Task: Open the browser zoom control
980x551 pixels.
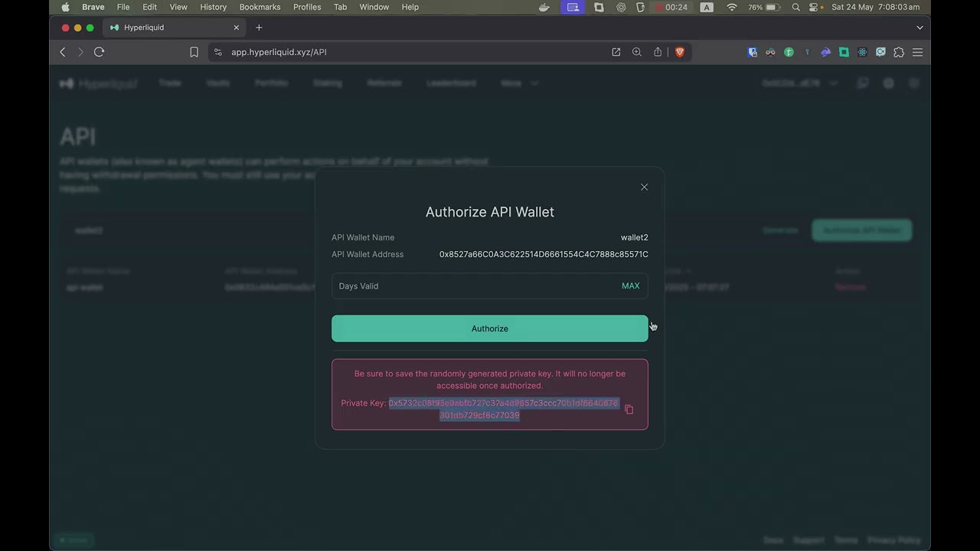Action: [x=636, y=52]
